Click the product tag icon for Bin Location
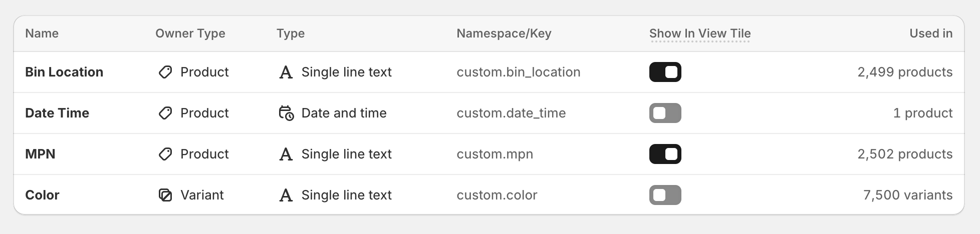 [x=165, y=72]
